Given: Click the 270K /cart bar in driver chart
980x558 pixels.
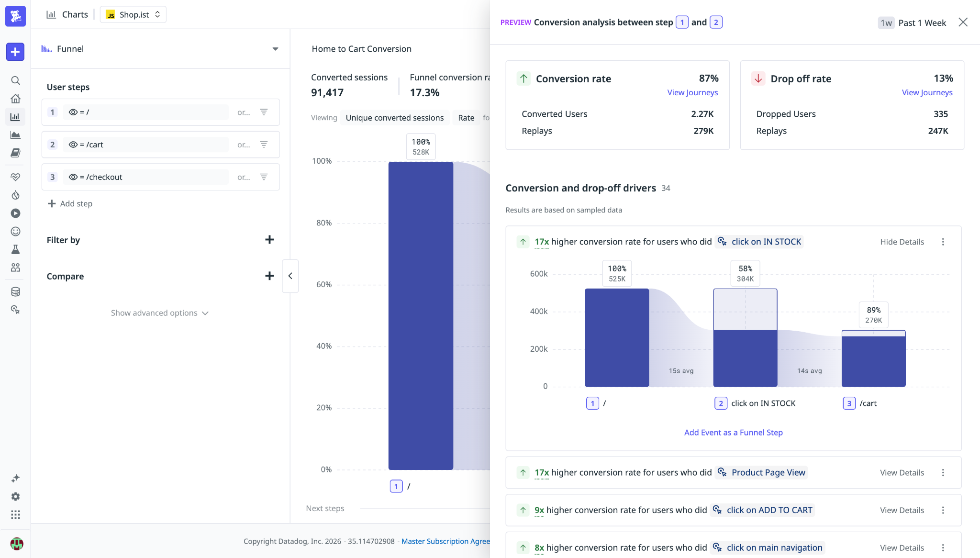Looking at the screenshot, I should (x=873, y=361).
